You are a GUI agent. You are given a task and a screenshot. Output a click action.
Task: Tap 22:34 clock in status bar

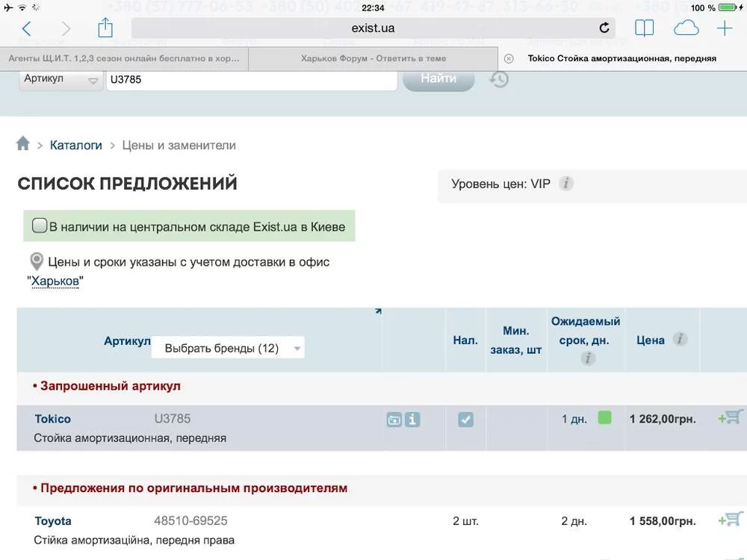click(373, 8)
